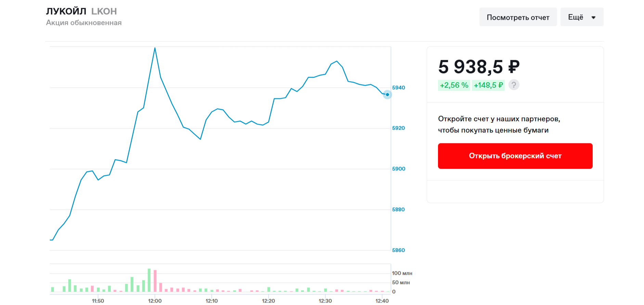Click the "Посмотреть отчет" button
Viewport: 644px width, 305px height.
pyautogui.click(x=518, y=17)
